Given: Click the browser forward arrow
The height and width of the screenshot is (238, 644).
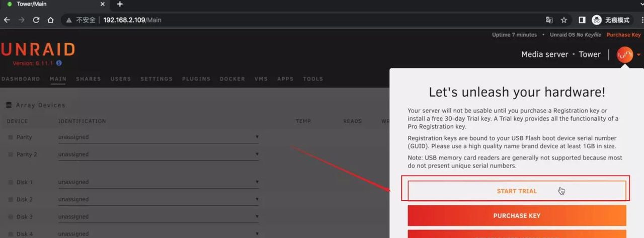Looking at the screenshot, I should click(x=21, y=20).
